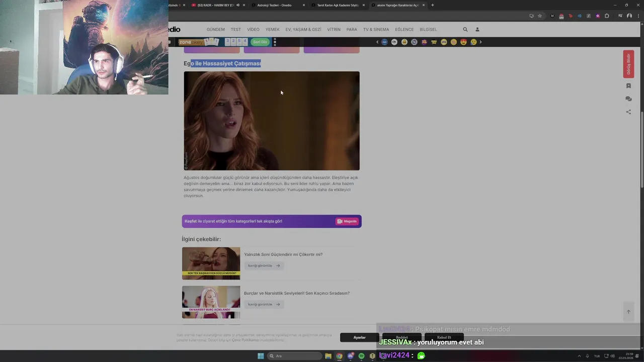Close the Tarot Kartın tab

364,5
